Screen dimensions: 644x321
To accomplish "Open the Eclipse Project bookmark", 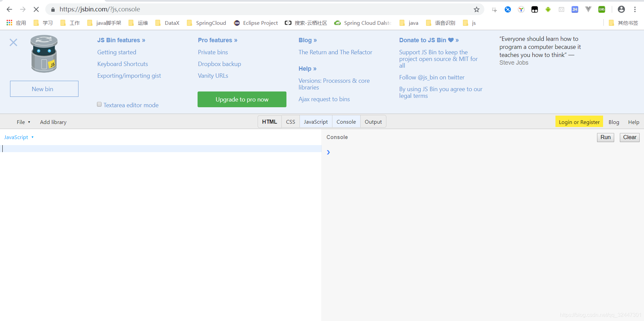I will (x=256, y=23).
